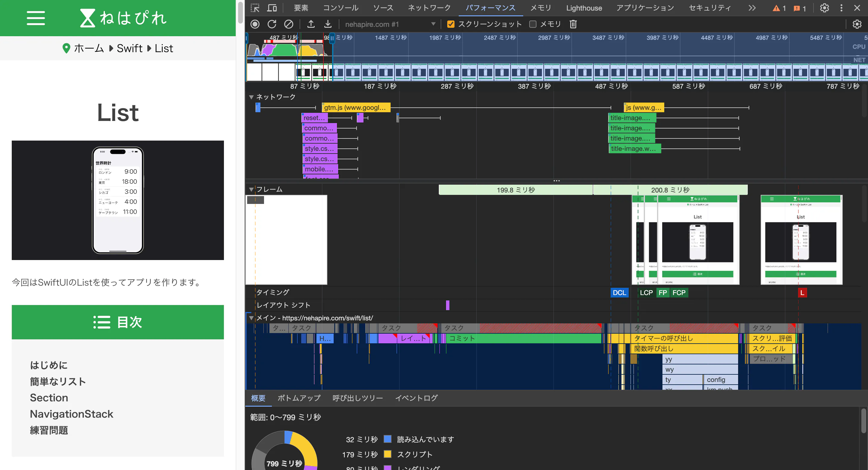Jump to Section contents link
This screenshot has height=470, width=868.
coord(49,398)
